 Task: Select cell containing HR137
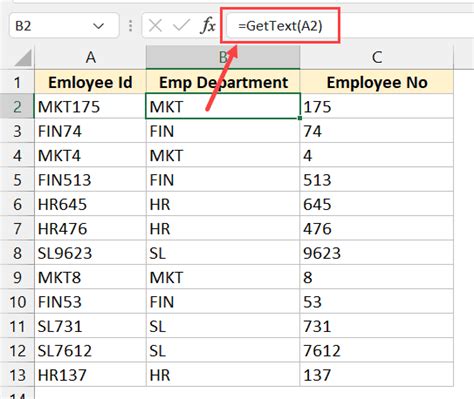pos(90,375)
